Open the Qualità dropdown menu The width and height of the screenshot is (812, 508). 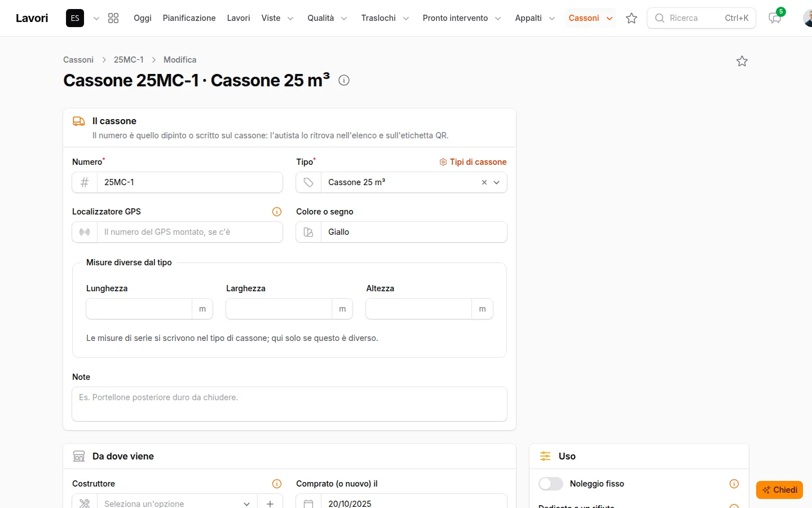(x=327, y=18)
